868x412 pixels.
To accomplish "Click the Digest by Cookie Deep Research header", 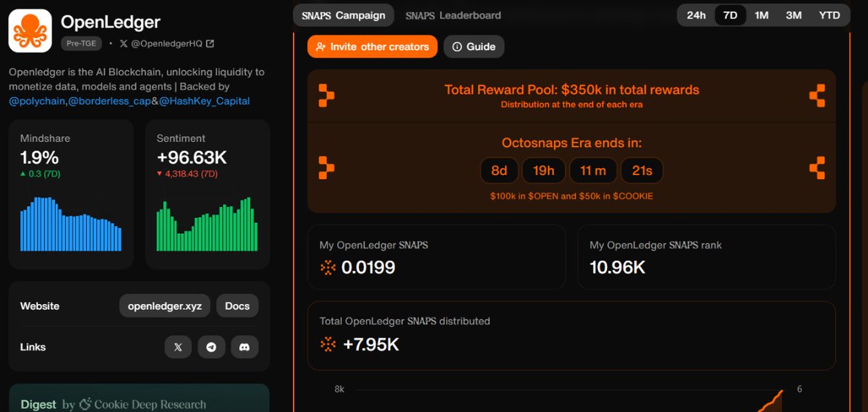I will (x=113, y=404).
